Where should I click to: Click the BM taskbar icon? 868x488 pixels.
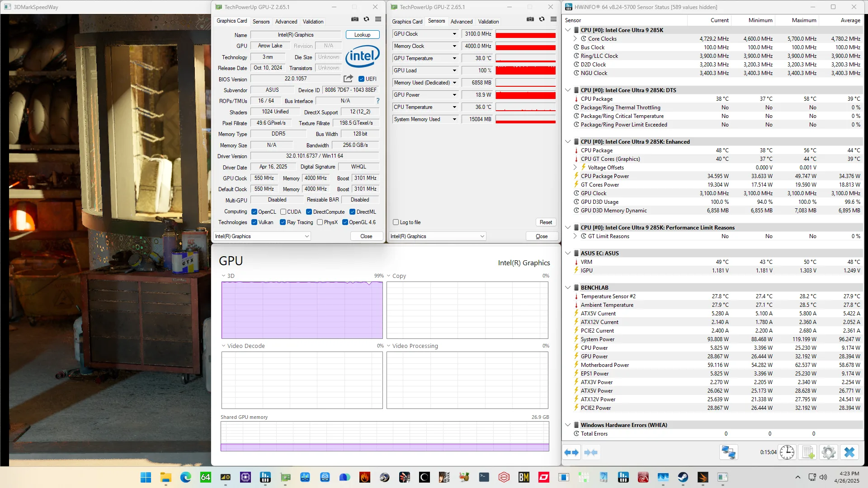point(524,477)
